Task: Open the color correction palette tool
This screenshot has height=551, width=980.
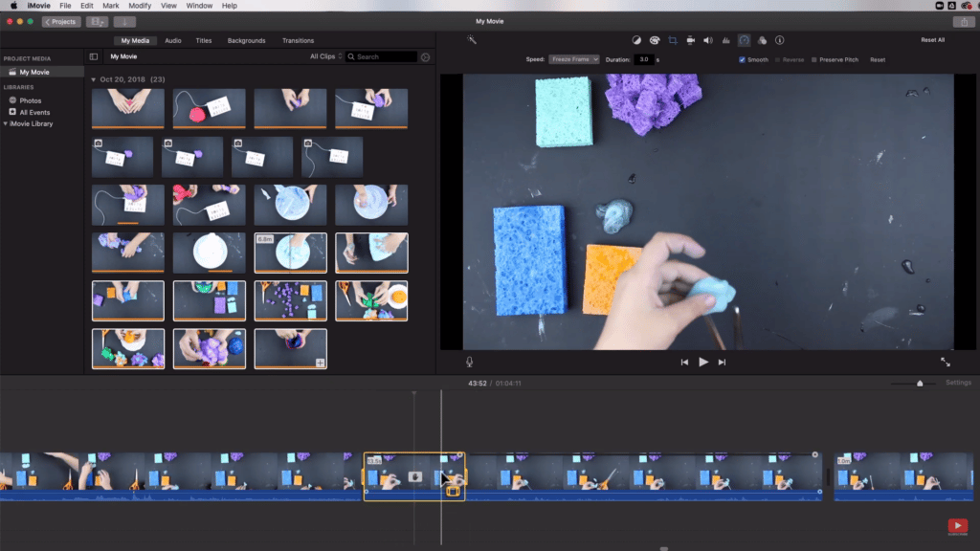Action: click(x=655, y=40)
